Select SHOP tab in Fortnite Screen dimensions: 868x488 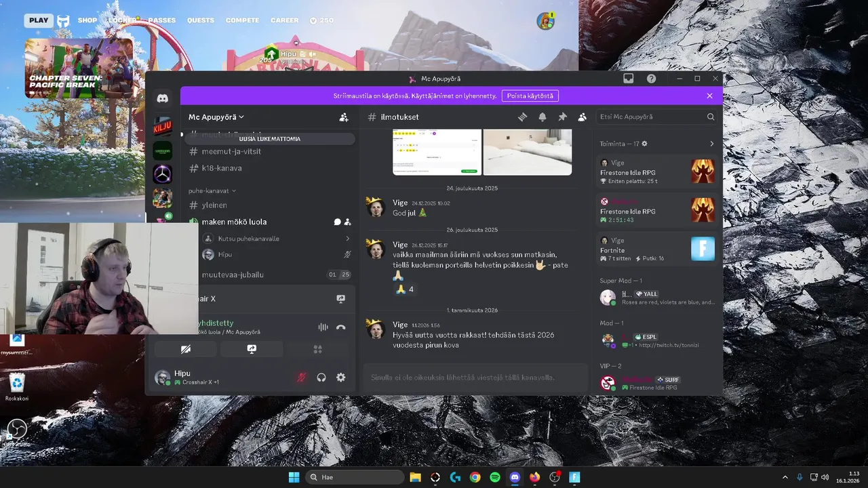tap(87, 20)
